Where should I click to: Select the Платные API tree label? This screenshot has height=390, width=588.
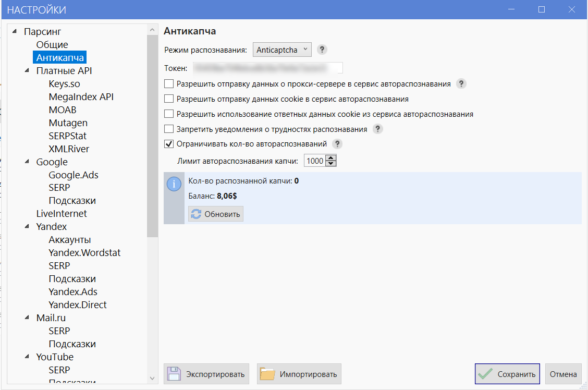coord(64,70)
